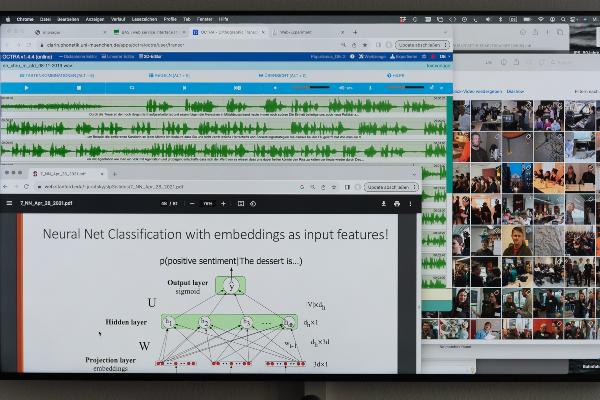
Task: Open the OCTRA language dropdown
Action: [x=445, y=57]
